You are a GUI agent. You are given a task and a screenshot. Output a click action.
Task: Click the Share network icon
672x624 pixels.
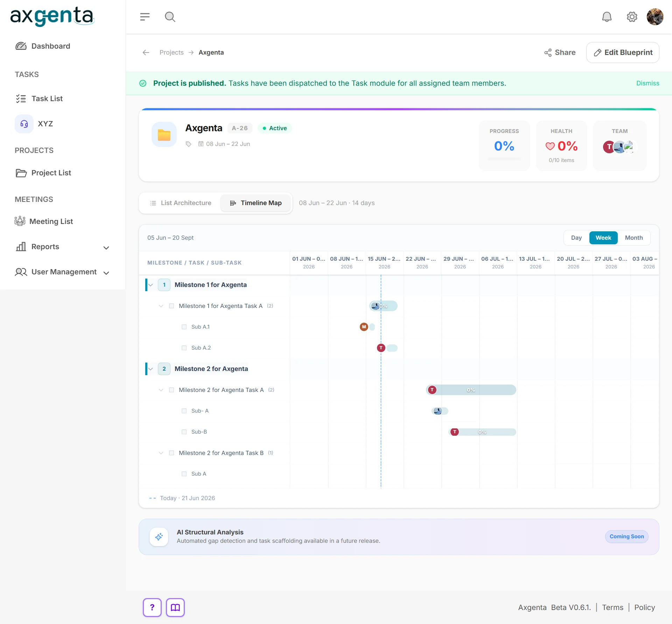click(x=548, y=52)
